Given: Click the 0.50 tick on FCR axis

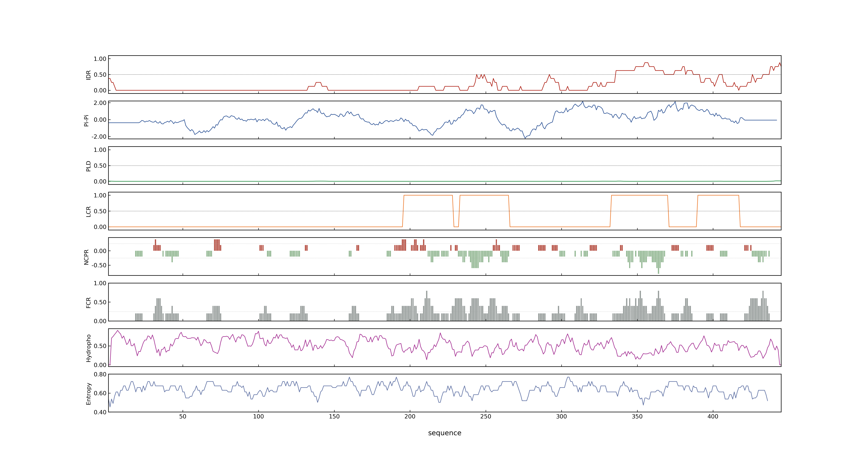Looking at the screenshot, I should (x=100, y=302).
